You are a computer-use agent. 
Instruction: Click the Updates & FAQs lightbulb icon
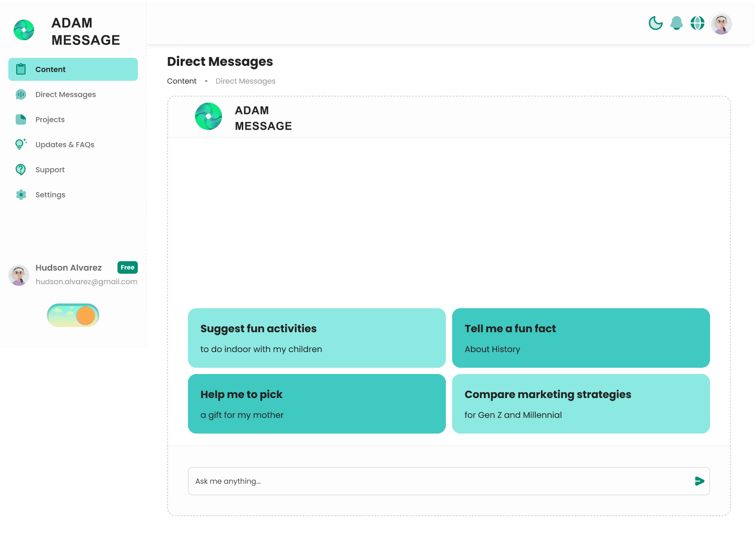click(21, 145)
